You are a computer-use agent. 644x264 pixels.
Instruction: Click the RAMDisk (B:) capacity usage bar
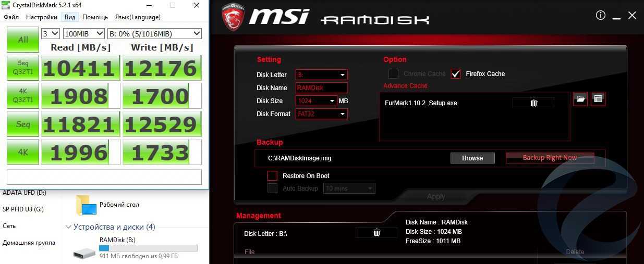coord(148,248)
